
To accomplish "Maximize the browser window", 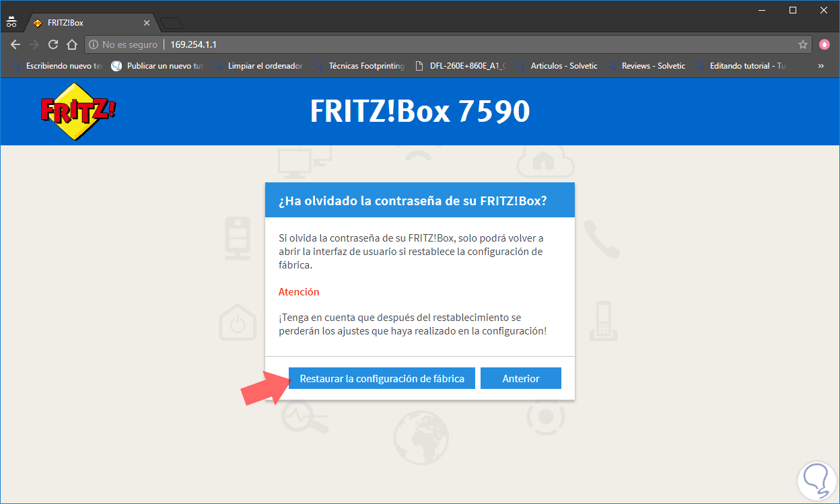I will (793, 10).
